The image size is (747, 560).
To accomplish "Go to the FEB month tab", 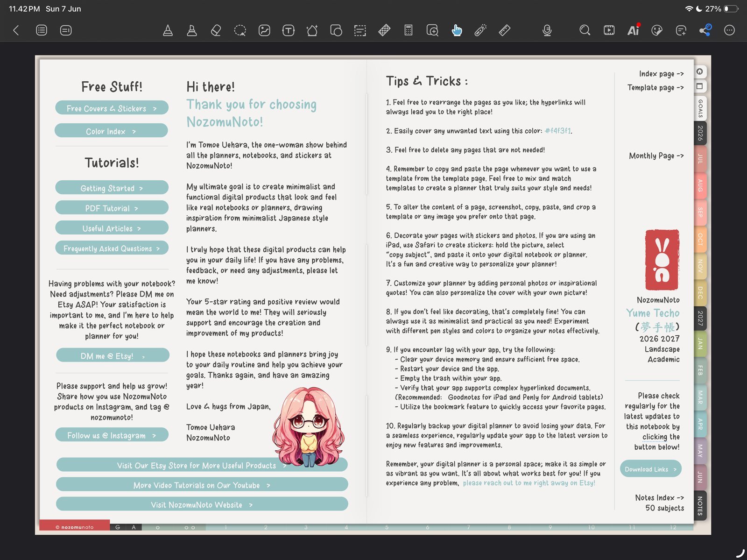I will click(700, 370).
